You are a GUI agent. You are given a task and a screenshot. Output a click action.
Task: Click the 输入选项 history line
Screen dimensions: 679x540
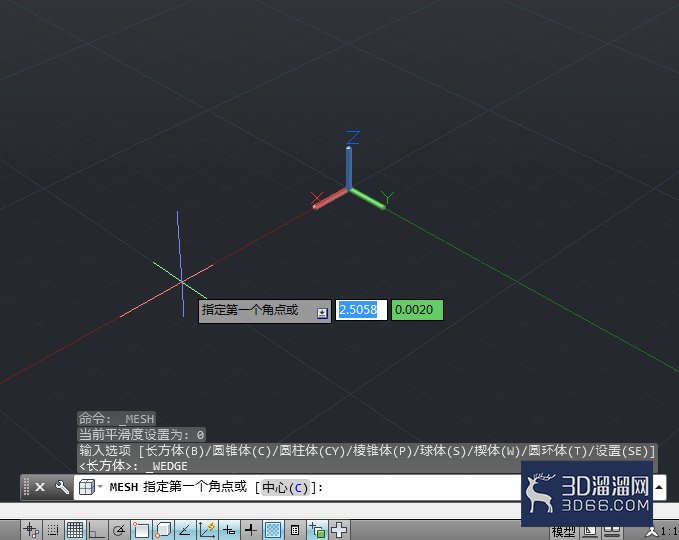[367, 451]
